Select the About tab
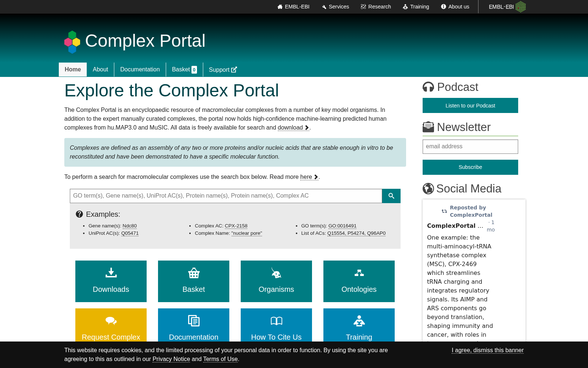588x368 pixels. point(100,70)
